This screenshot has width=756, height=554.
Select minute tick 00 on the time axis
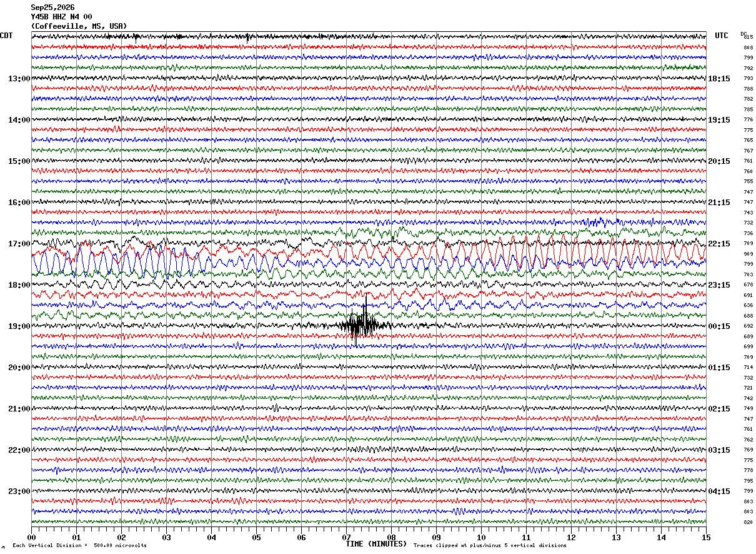[32, 537]
